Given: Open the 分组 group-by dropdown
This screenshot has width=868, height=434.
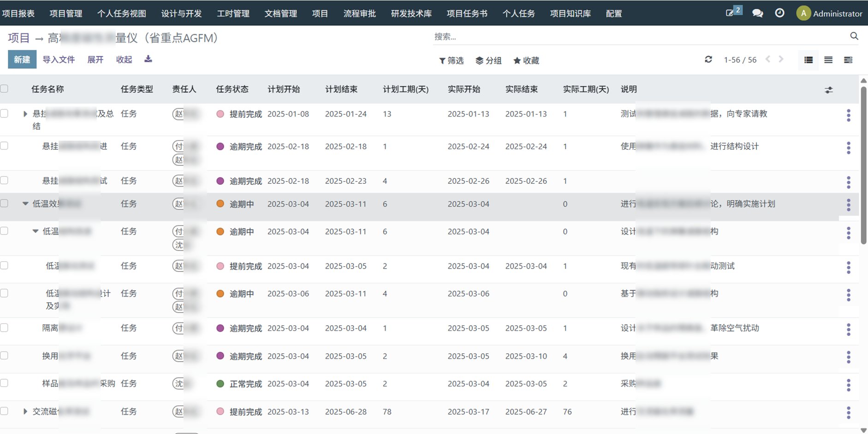Looking at the screenshot, I should tap(488, 60).
